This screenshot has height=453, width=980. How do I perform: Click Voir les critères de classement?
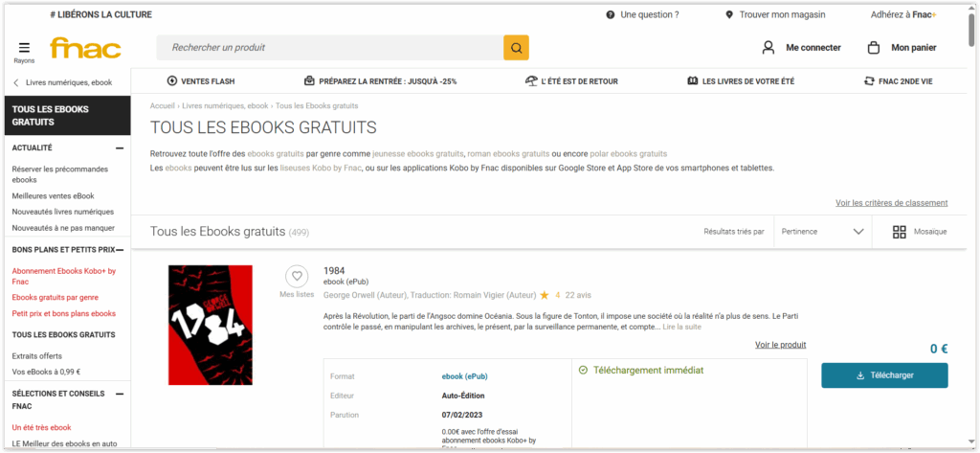[891, 203]
